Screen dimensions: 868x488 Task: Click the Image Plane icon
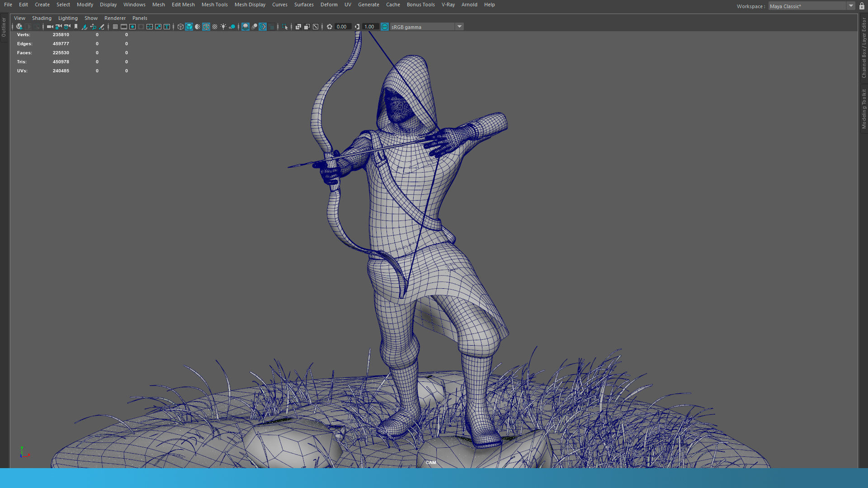(x=85, y=27)
